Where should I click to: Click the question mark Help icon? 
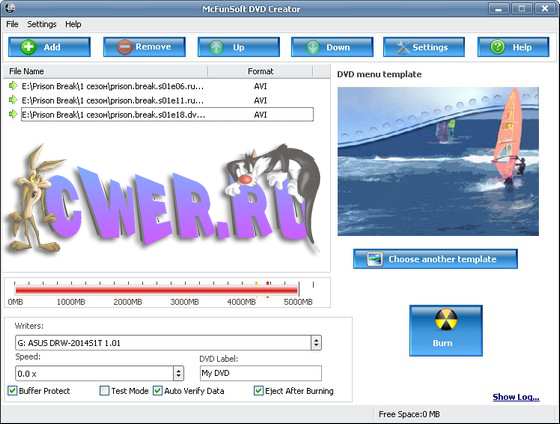[498, 47]
